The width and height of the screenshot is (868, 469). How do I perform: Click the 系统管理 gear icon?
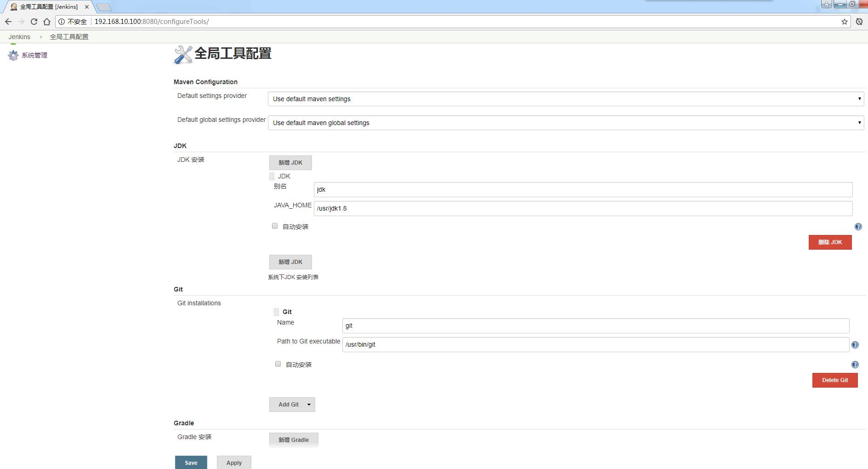(x=13, y=56)
